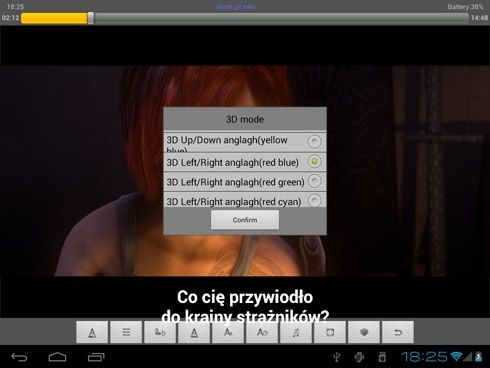
Task: Open the list lines toolbar icon
Action: point(126,332)
